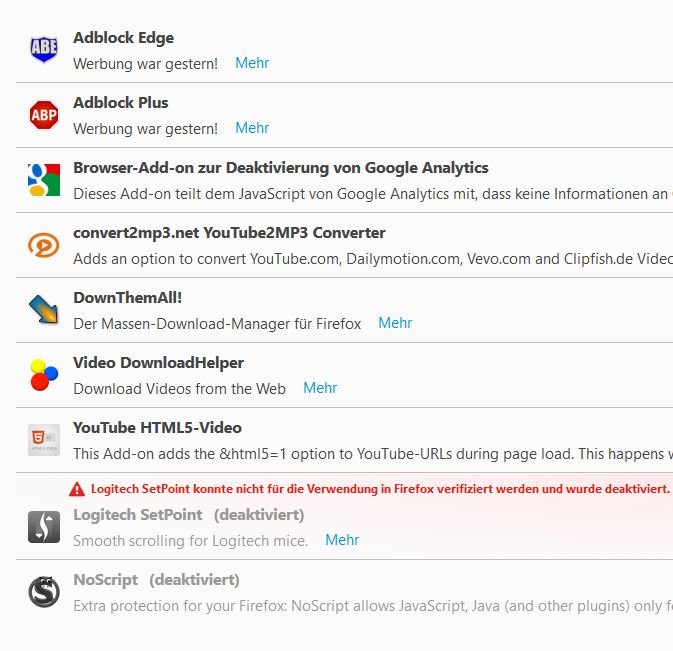This screenshot has height=651, width=673.
Task: Click the red Adblock Plus ABP icon
Action: tap(44, 115)
